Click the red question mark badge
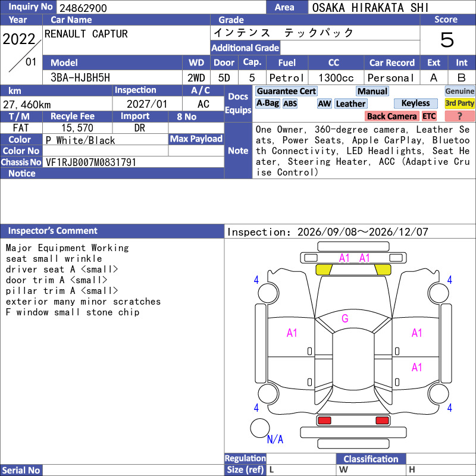Screen dimensions: 476x476 tap(459, 116)
